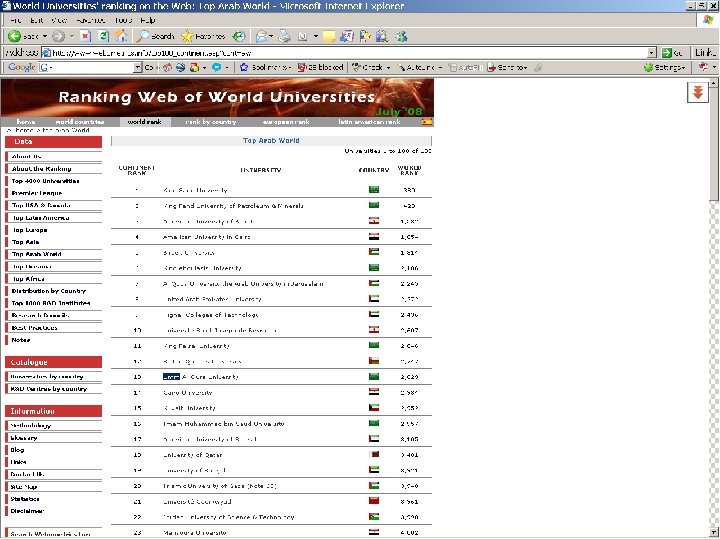Viewport: 720px width, 540px height.
Task: Open the Tools menu
Action: click(x=123, y=20)
